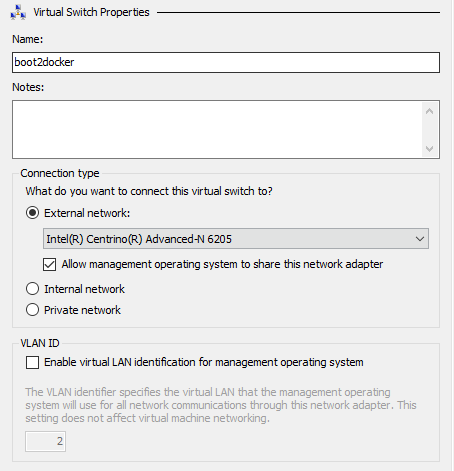
Task: Click the Notes scrollbar up arrow
Action: [x=430, y=111]
